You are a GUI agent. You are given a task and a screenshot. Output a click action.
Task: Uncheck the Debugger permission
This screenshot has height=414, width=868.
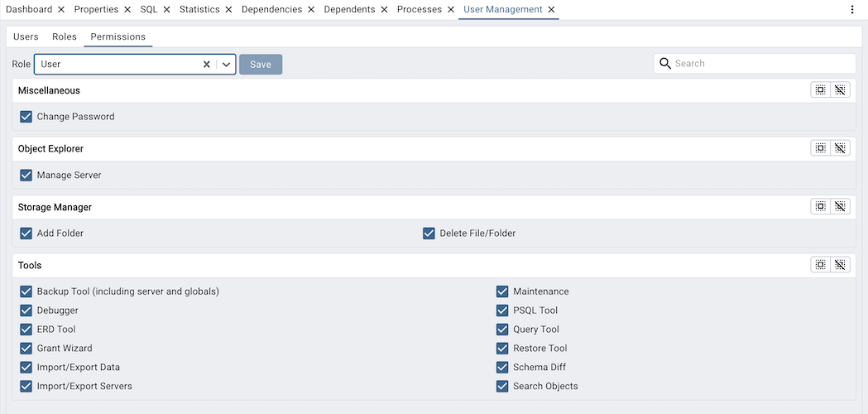(x=26, y=310)
